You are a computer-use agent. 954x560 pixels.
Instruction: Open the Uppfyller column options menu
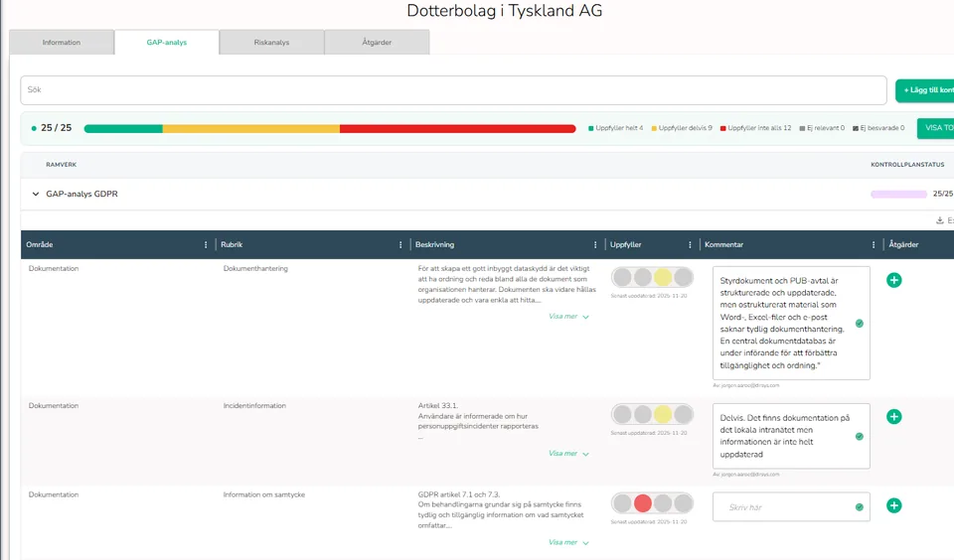[x=690, y=244]
